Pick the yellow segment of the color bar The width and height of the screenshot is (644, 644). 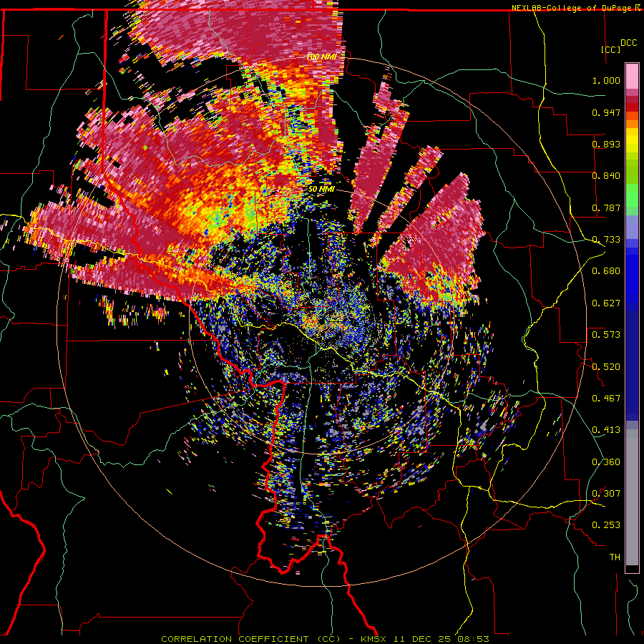(632, 141)
